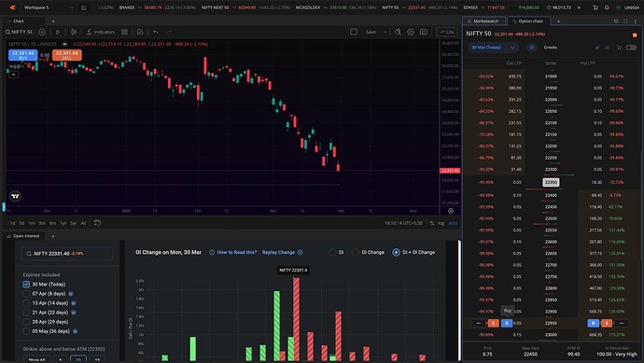Select the OI radio option
644x363 pixels.
[332, 252]
